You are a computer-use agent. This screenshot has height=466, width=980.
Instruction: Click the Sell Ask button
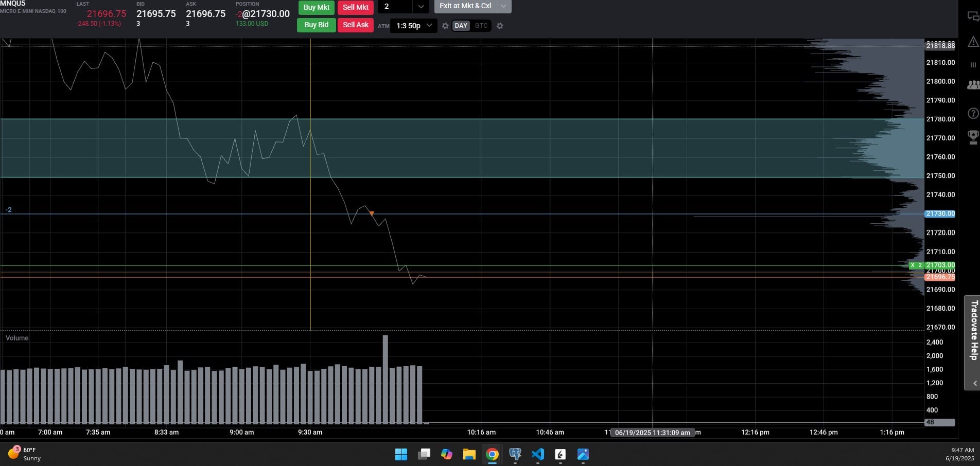point(355,25)
